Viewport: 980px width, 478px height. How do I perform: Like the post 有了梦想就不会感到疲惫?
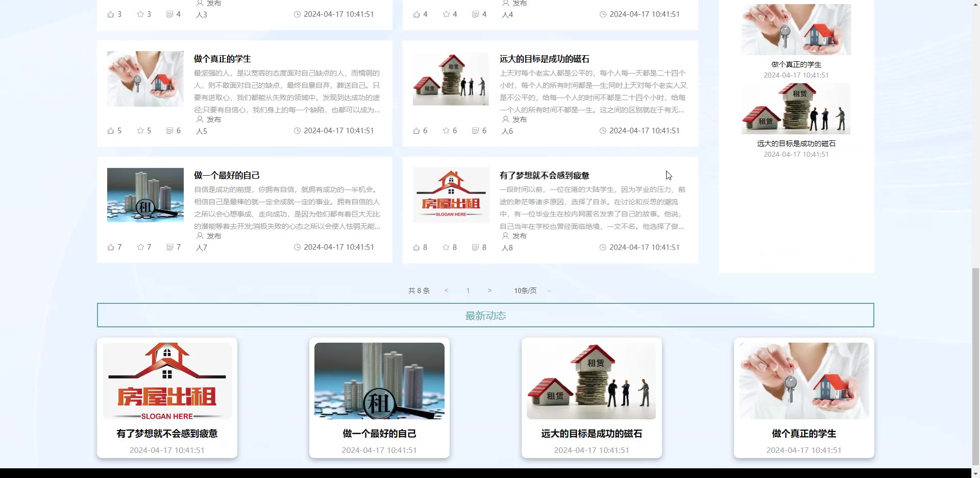pos(416,247)
